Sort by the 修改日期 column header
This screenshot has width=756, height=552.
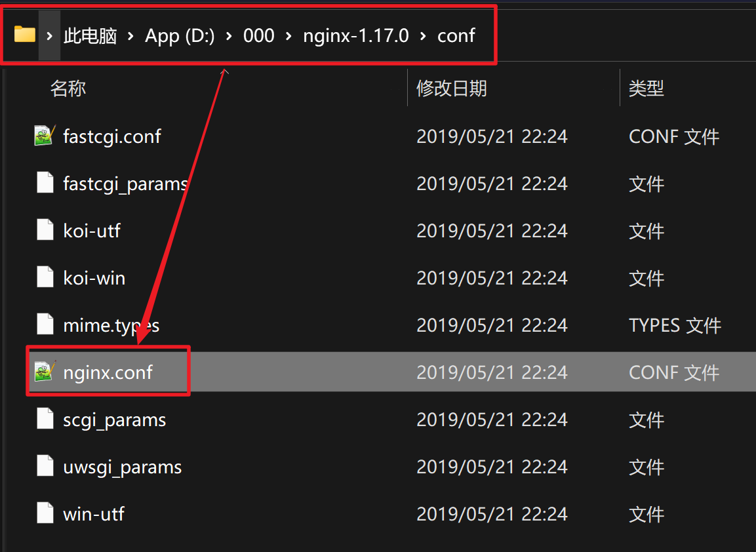(x=451, y=88)
